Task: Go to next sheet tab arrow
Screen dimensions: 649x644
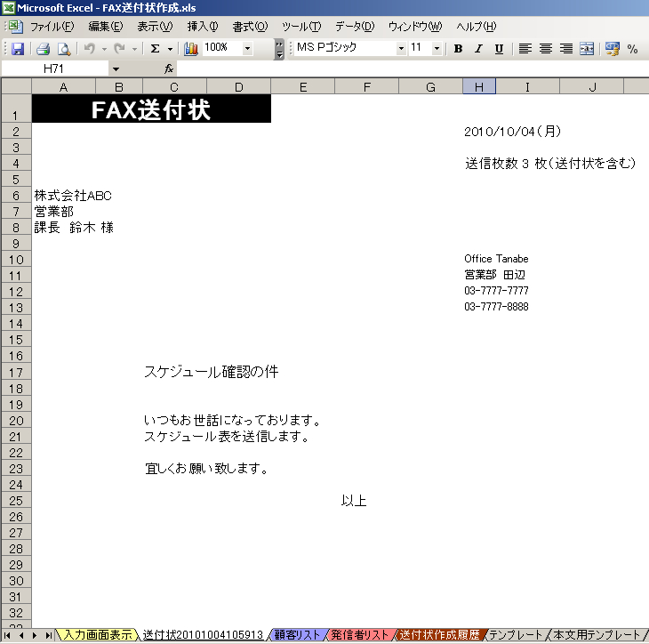Action: tap(35, 635)
